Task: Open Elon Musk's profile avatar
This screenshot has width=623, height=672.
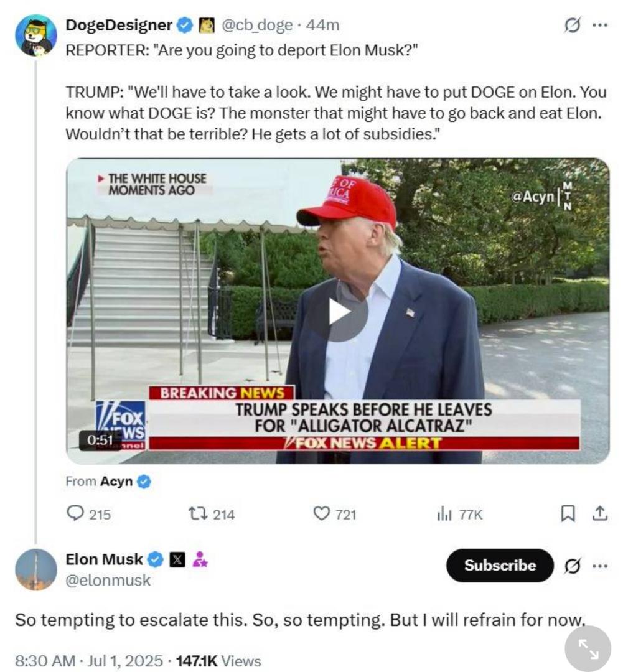Action: pos(36,569)
